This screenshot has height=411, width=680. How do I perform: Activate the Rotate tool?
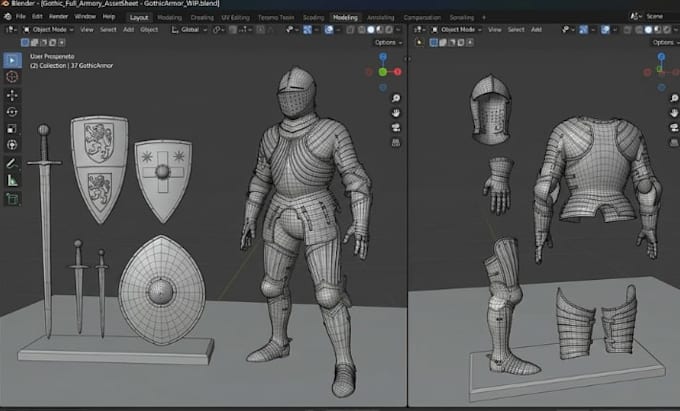click(x=12, y=112)
